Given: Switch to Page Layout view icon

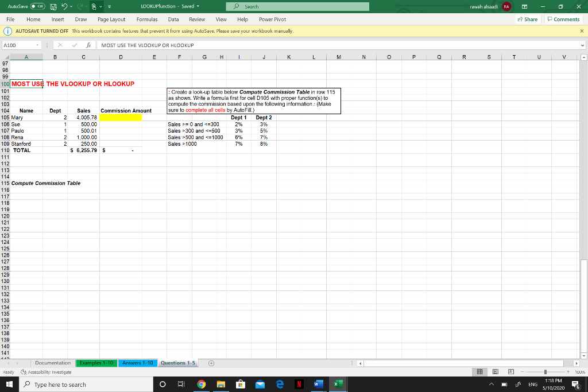Looking at the screenshot, I should coord(496,372).
